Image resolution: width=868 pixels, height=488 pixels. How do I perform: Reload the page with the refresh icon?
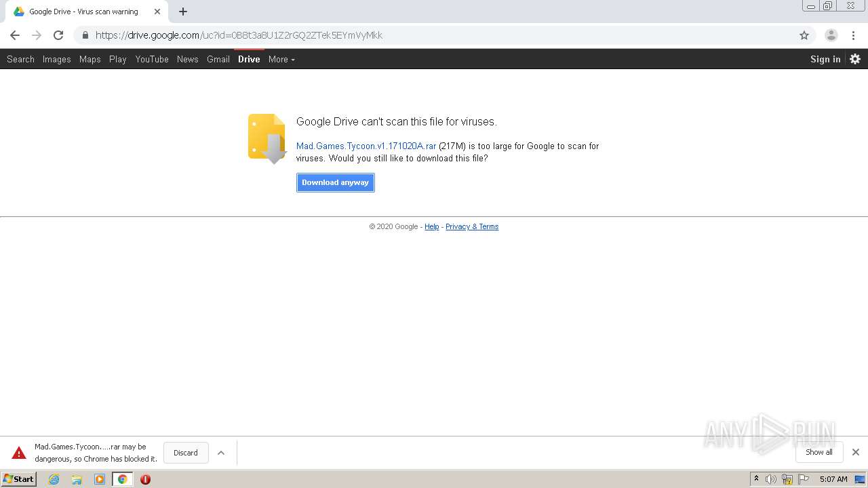pyautogui.click(x=58, y=35)
